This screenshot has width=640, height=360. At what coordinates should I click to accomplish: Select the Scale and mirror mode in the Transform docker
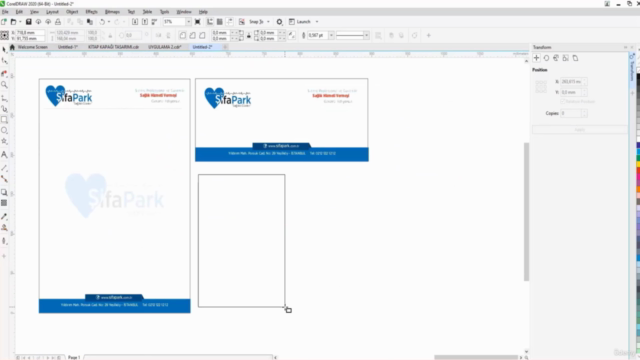tap(556, 58)
